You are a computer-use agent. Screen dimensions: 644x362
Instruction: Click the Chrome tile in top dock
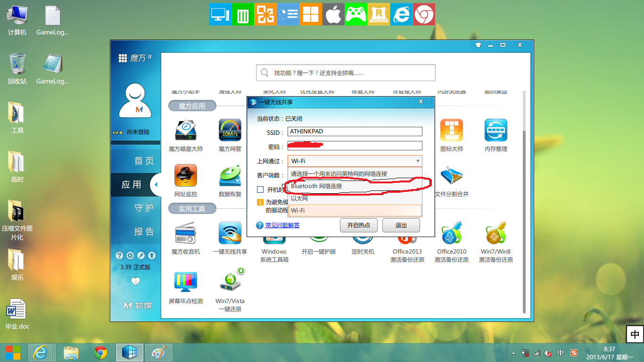click(424, 14)
